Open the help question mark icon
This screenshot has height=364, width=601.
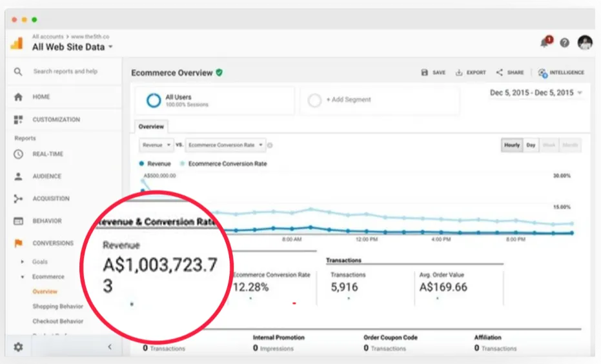[x=564, y=43]
